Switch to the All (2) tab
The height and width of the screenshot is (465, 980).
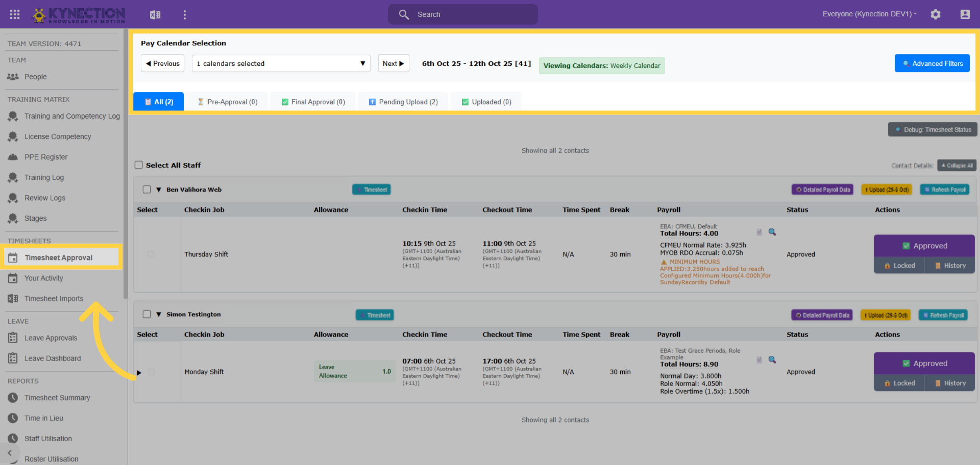pos(159,102)
